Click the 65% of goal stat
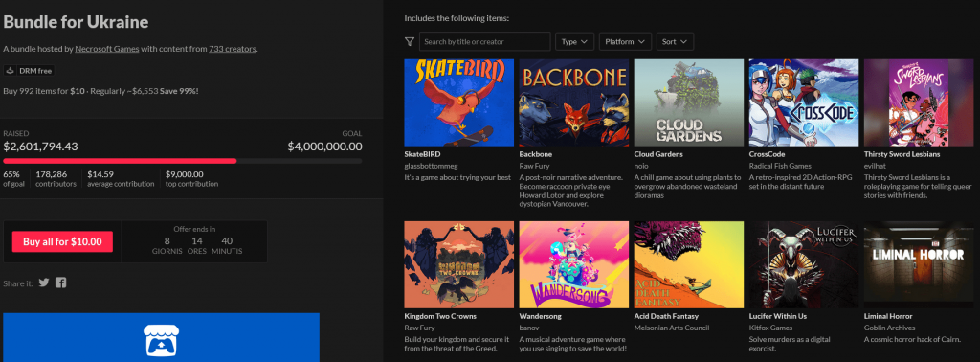 tap(13, 178)
